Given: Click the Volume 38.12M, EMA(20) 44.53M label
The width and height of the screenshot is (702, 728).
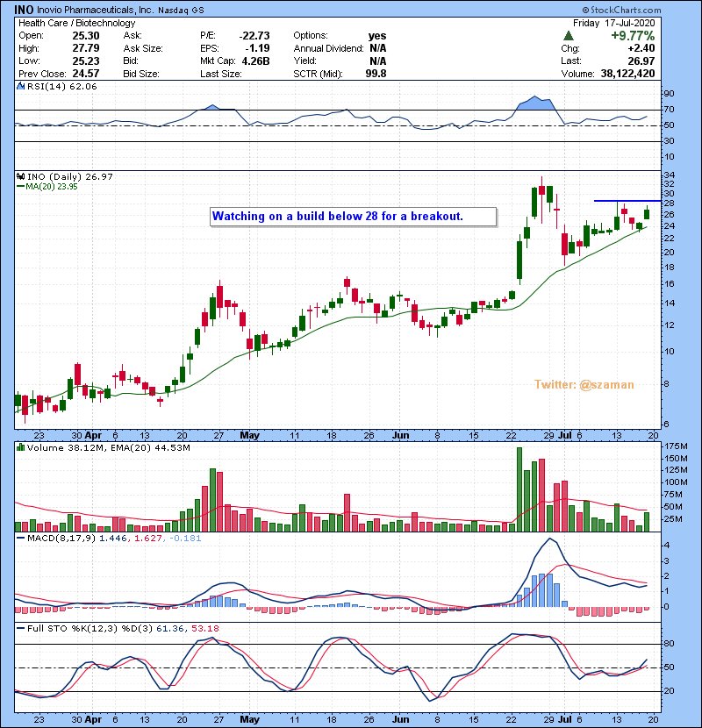Looking at the screenshot, I should [108, 448].
